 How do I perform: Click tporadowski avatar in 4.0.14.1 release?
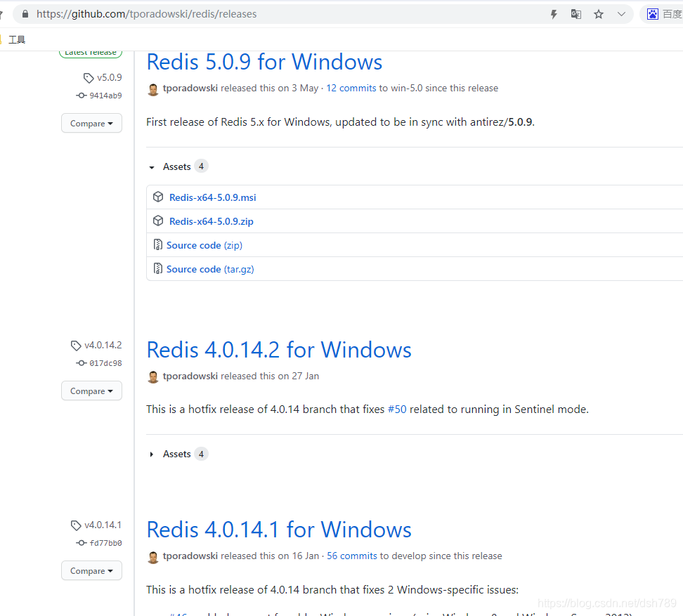click(153, 557)
